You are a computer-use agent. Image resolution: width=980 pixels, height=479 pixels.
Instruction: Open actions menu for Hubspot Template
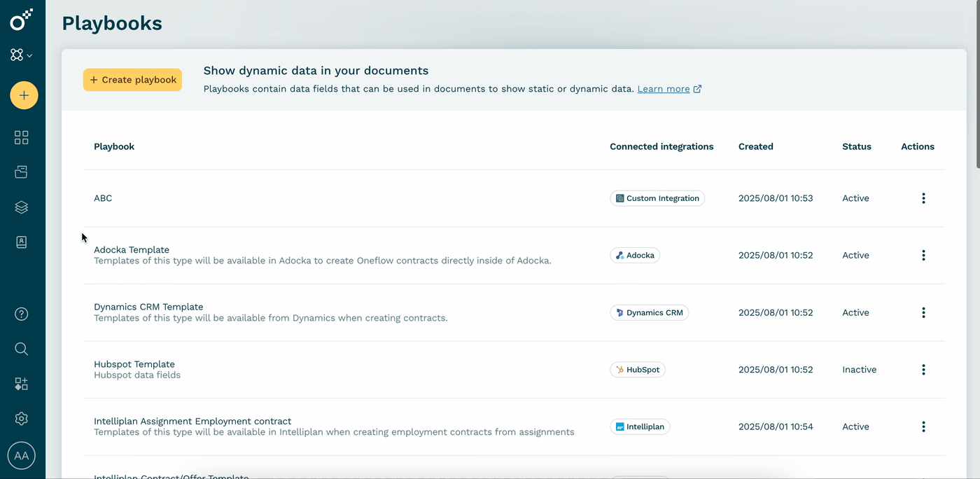point(923,370)
